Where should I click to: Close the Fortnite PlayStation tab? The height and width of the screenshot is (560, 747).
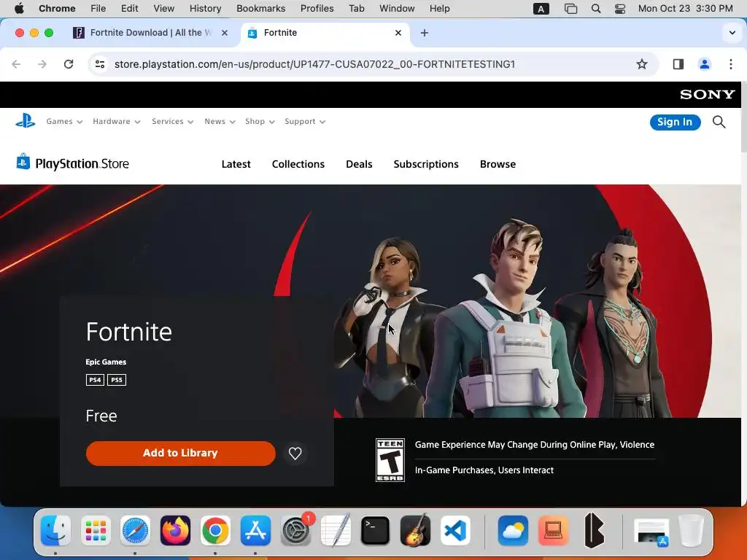coord(398,32)
